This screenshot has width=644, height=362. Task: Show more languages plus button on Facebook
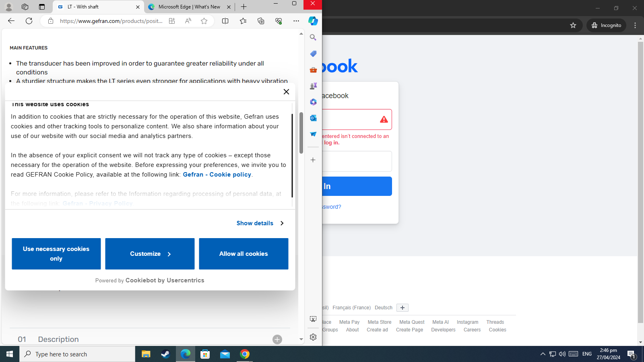(x=402, y=308)
